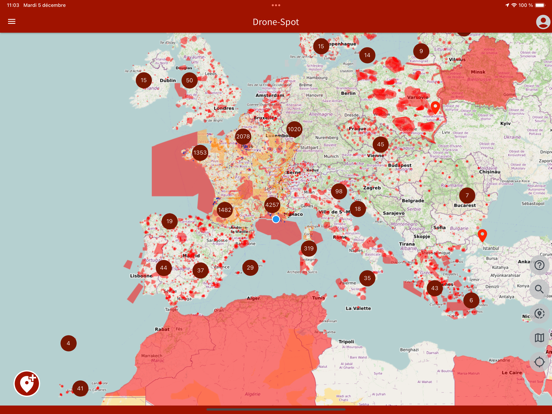Viewport: 552px width, 414px height.
Task: Tap the Berlin city label
Action: coord(348,93)
